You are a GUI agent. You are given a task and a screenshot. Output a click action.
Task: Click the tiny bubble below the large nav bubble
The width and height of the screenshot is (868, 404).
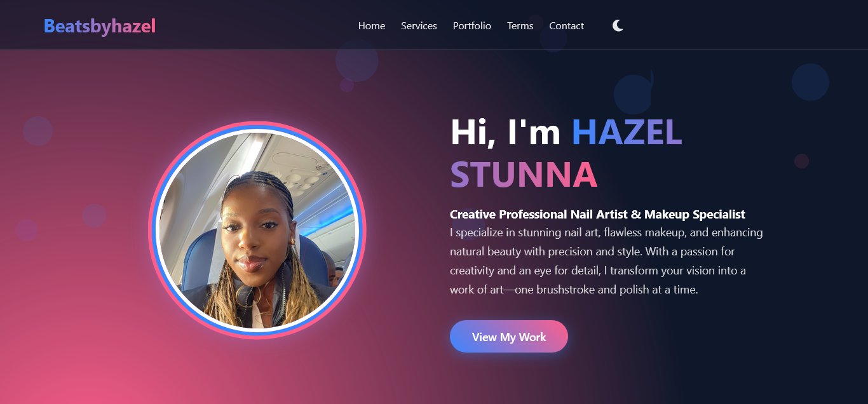tap(346, 85)
